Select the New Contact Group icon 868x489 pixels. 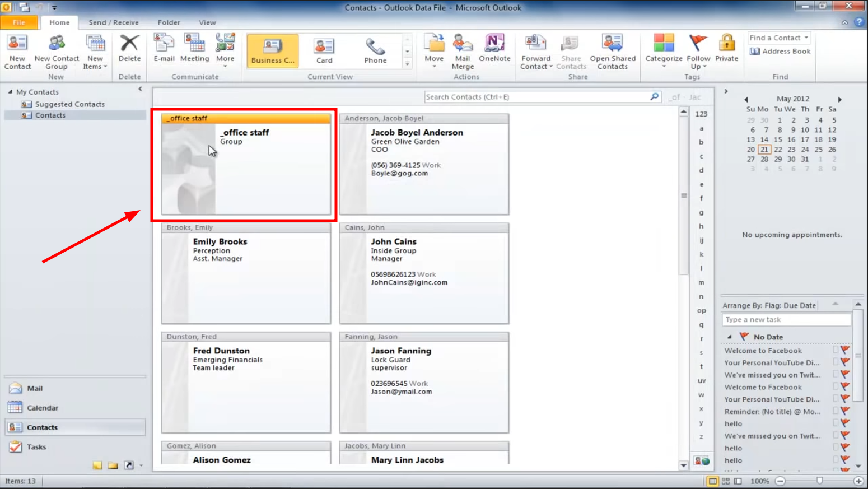56,52
